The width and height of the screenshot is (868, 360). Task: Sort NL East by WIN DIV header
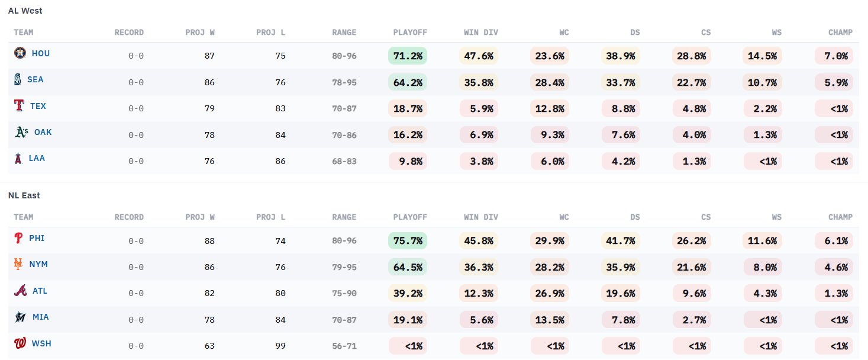coord(481,217)
